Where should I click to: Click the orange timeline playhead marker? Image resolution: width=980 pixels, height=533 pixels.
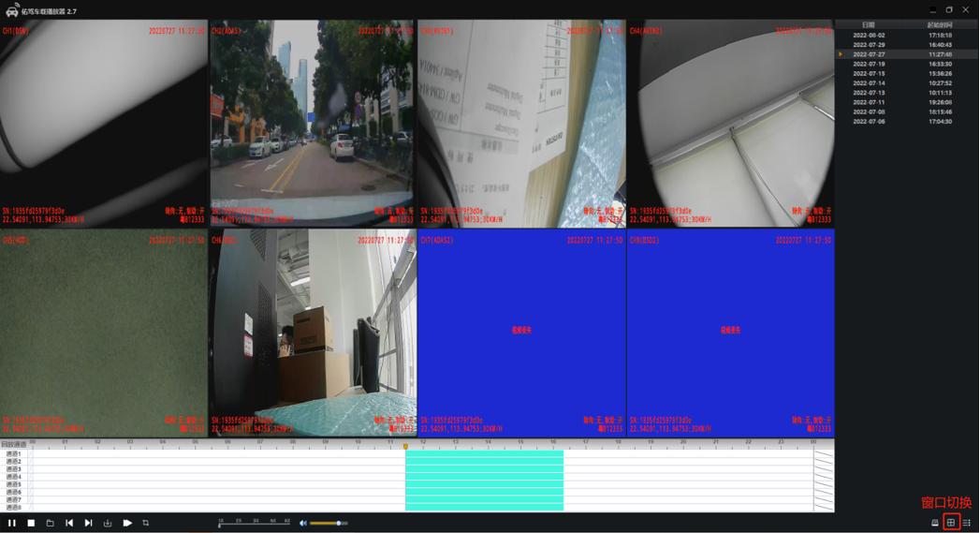pos(405,446)
